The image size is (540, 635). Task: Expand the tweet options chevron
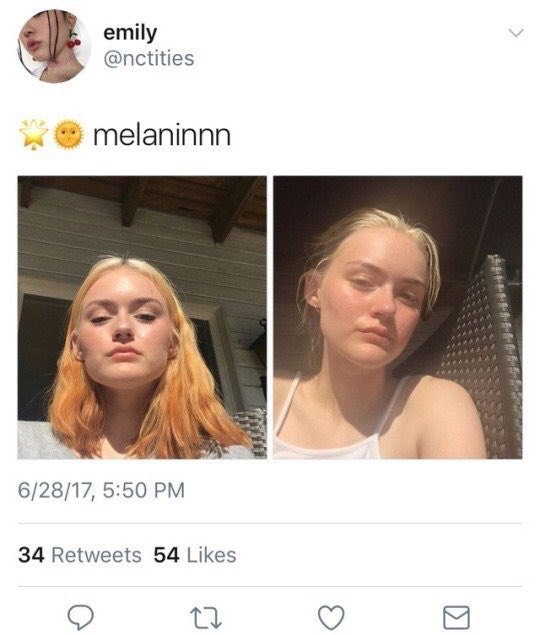(516, 33)
